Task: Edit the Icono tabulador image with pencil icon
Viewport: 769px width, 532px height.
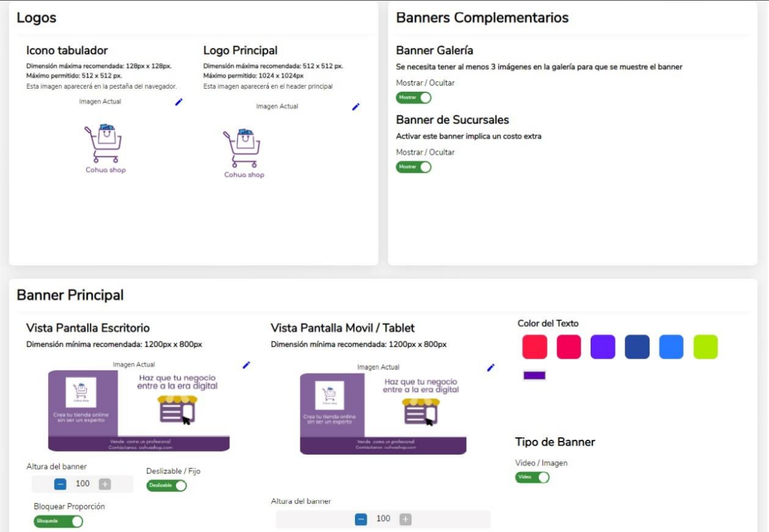Action: 179,102
